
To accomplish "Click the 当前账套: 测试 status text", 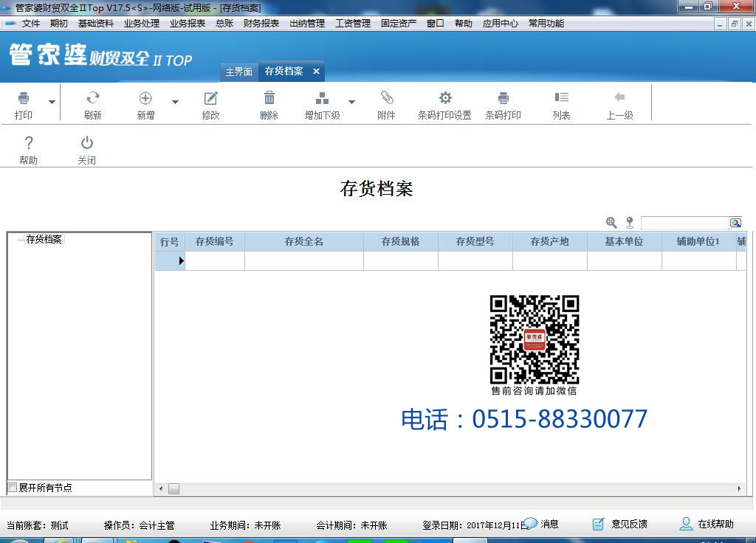I will pos(38,525).
